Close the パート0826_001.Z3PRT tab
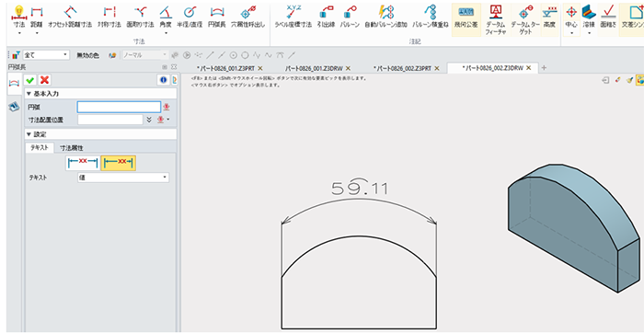Screen dimensions: 644x333 (260, 68)
